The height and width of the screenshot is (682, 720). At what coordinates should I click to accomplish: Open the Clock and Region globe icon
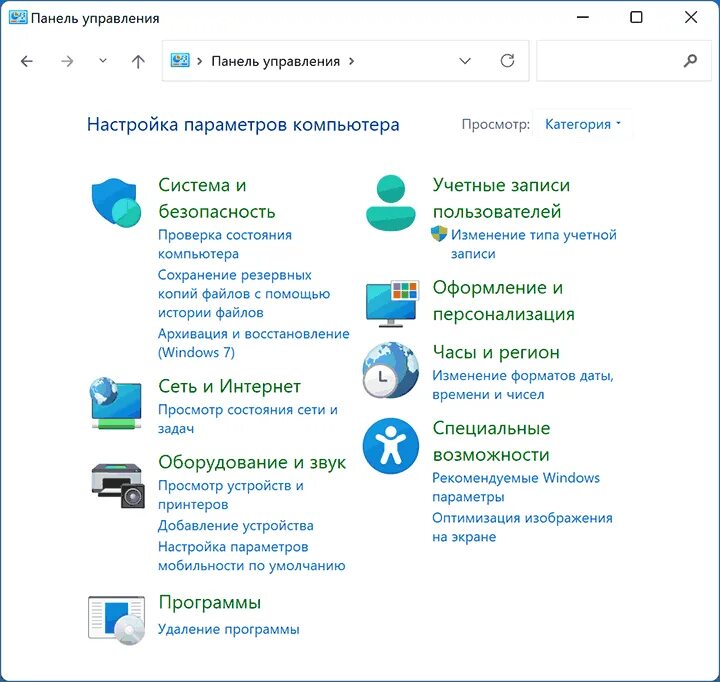390,370
